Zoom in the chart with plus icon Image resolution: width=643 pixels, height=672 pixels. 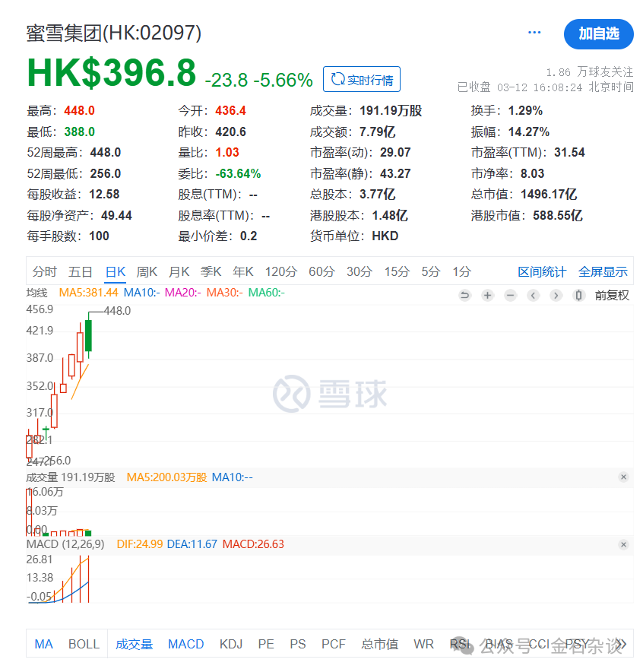[x=487, y=295]
